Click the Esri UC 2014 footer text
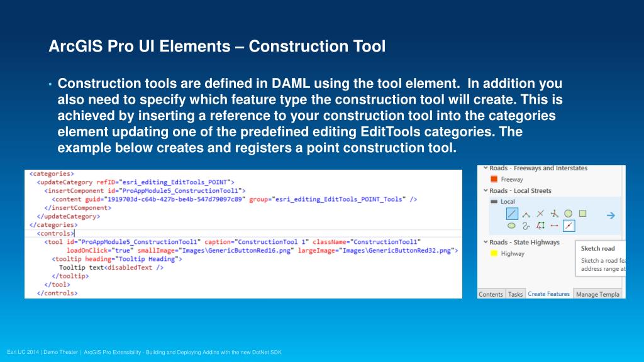The image size is (644, 362). pos(144,352)
